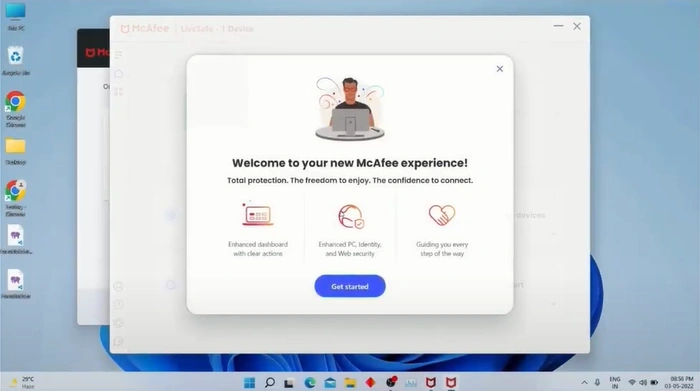Open the McAfee sidebar home icon
The width and height of the screenshot is (700, 391).
[x=118, y=73]
